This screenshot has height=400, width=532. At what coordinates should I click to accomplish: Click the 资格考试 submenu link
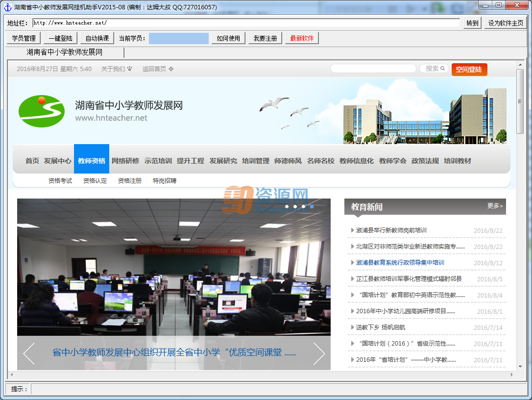click(60, 181)
